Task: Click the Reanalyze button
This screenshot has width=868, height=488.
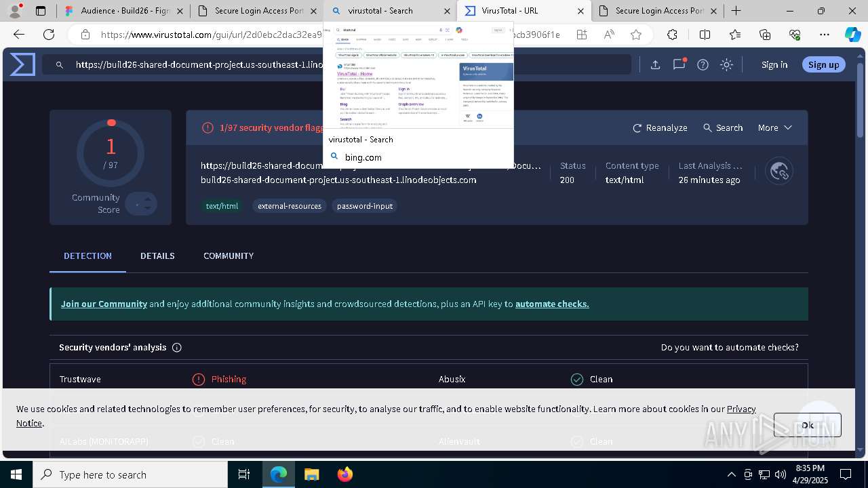Action: click(x=660, y=127)
